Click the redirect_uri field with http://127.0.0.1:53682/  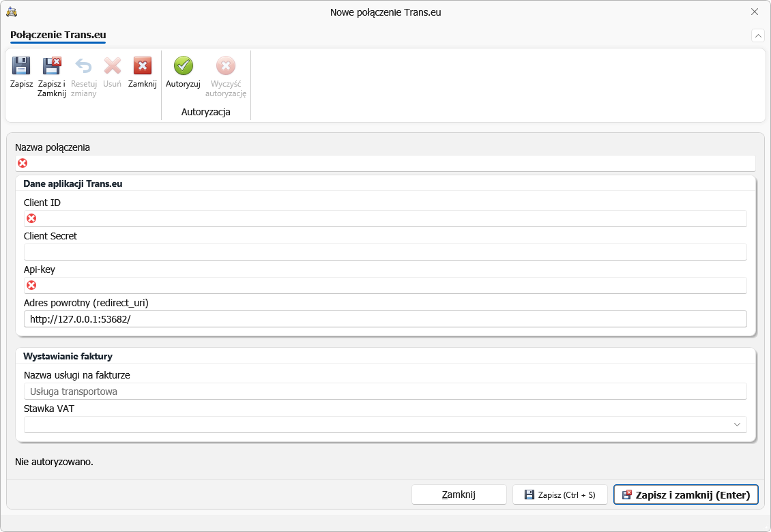(385, 319)
